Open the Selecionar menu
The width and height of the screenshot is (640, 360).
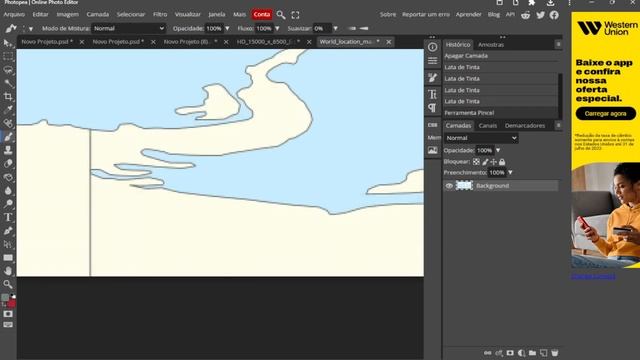point(131,14)
